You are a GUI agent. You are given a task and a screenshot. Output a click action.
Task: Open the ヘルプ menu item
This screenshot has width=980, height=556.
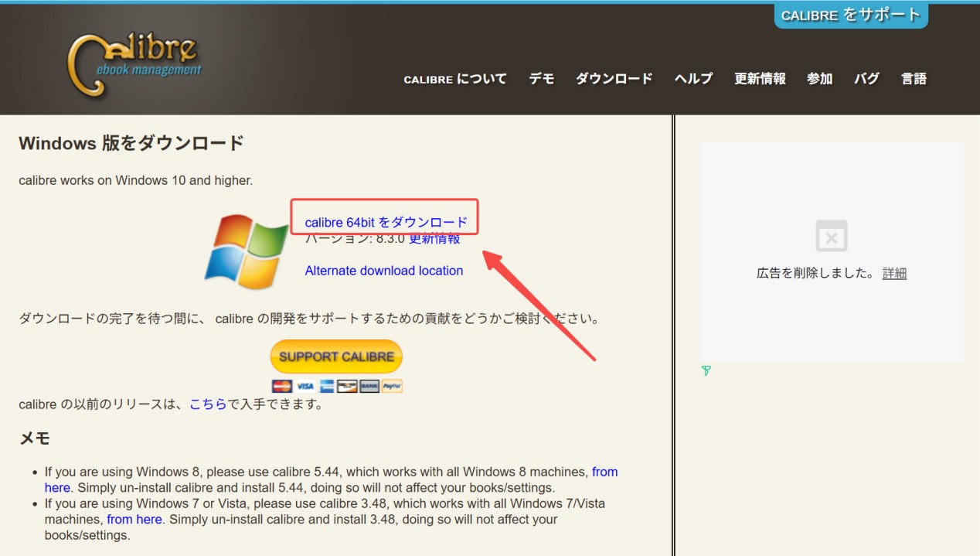coord(693,79)
